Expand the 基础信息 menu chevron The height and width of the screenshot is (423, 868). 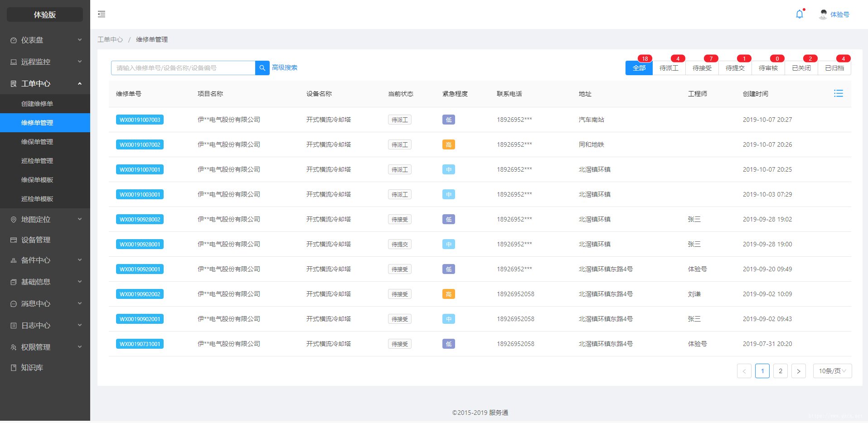click(x=80, y=282)
